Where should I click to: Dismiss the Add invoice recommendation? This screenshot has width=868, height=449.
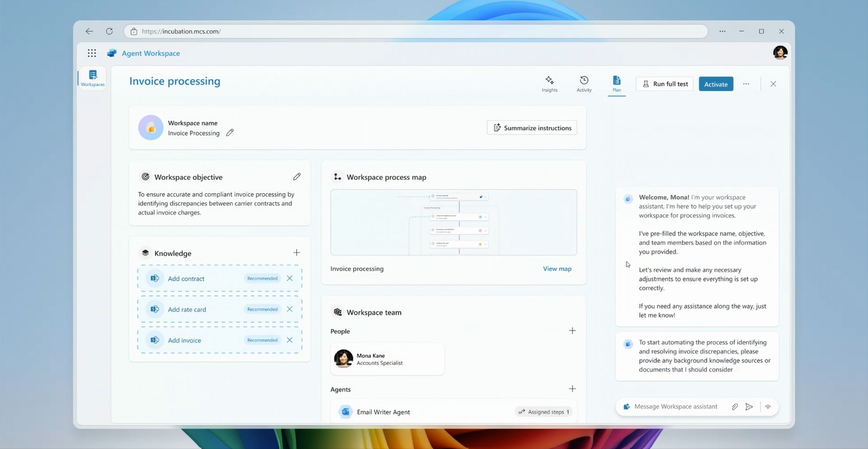[x=290, y=340]
